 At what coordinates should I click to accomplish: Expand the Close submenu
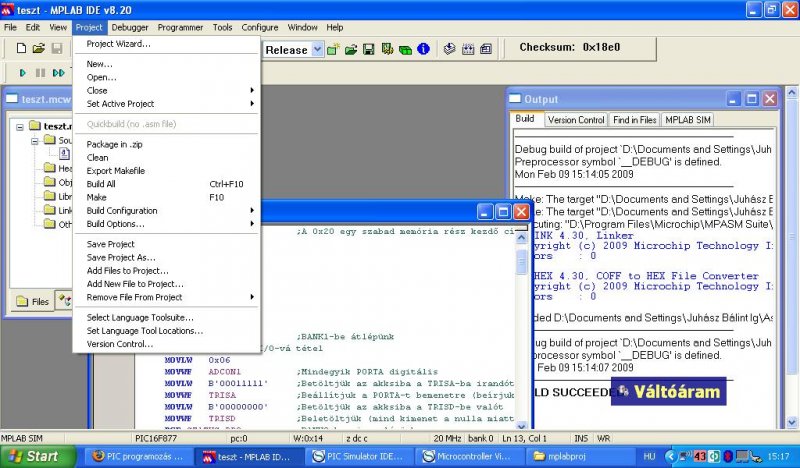[x=166, y=90]
